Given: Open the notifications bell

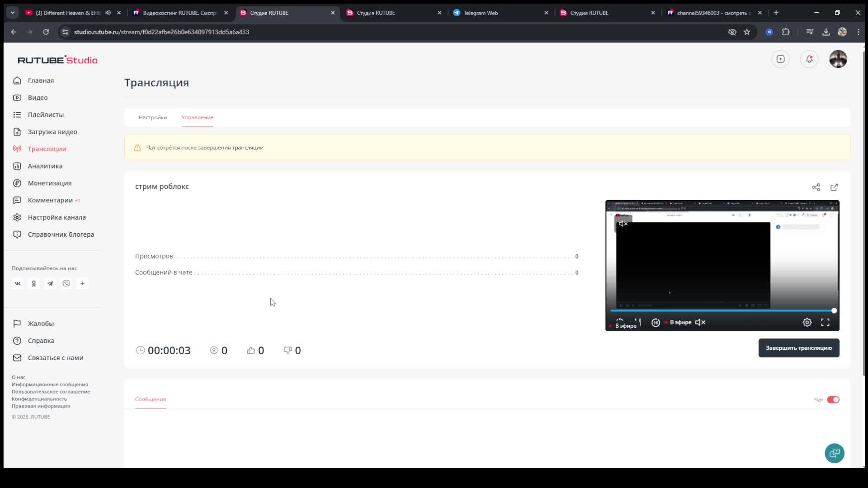Looking at the screenshot, I should click(809, 59).
